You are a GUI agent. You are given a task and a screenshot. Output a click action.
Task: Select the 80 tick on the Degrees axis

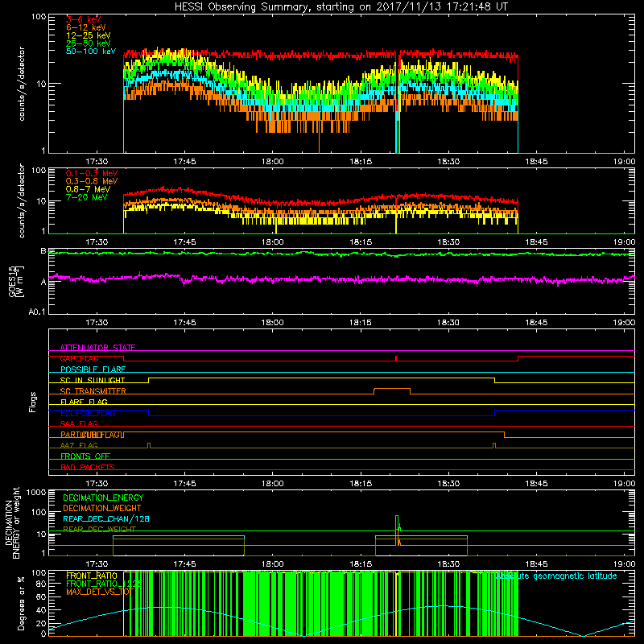point(41,584)
